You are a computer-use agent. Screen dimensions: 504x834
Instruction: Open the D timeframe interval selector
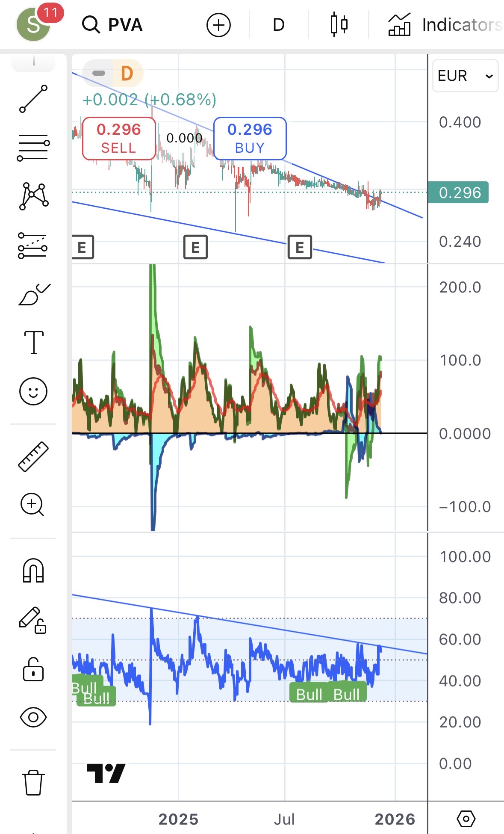(x=278, y=25)
